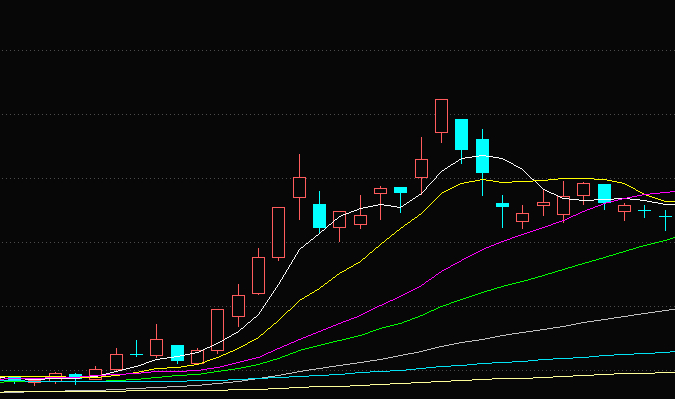Screen dimensions: 675x399
Task: Select the first large cyan candle after the rally
Action: coord(319,216)
